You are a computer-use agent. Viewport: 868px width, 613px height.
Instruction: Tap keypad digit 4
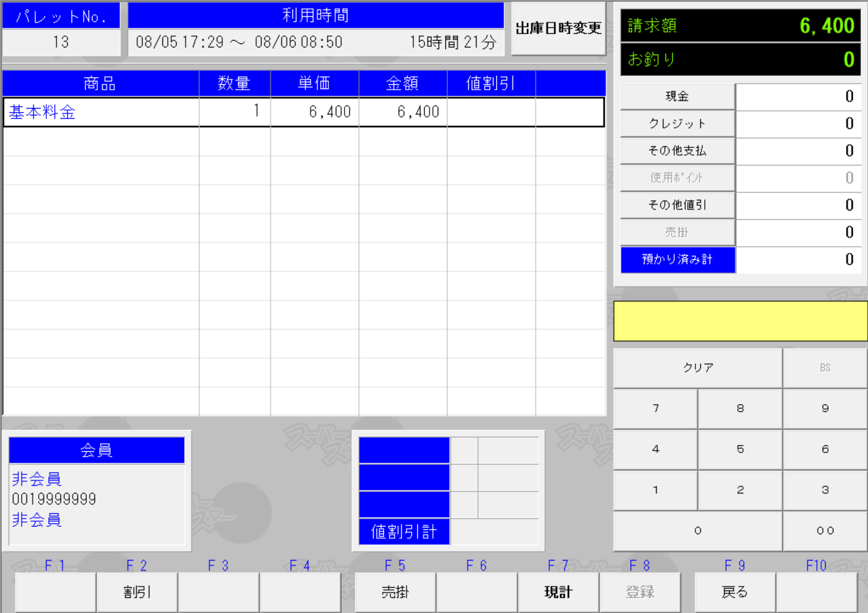656,449
